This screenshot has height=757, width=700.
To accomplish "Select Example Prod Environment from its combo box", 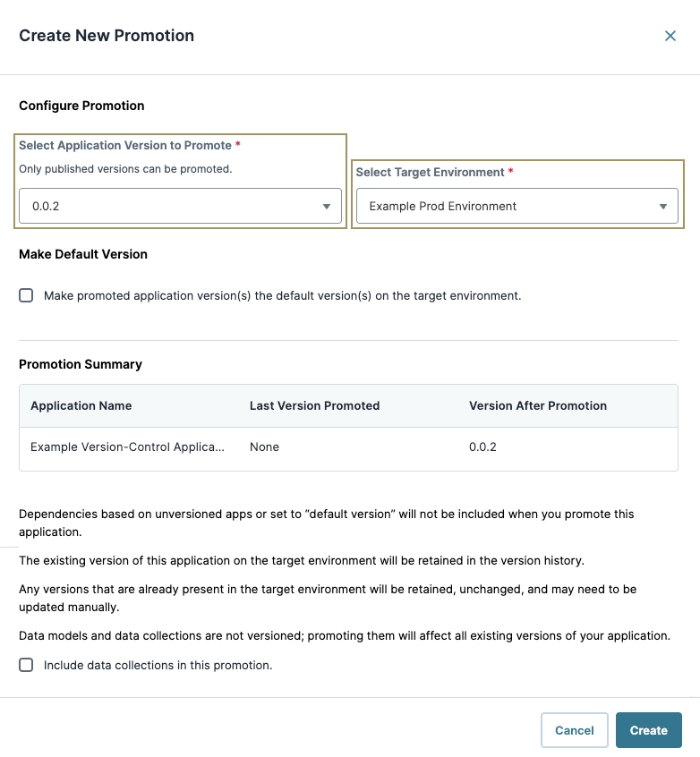I will 517,206.
